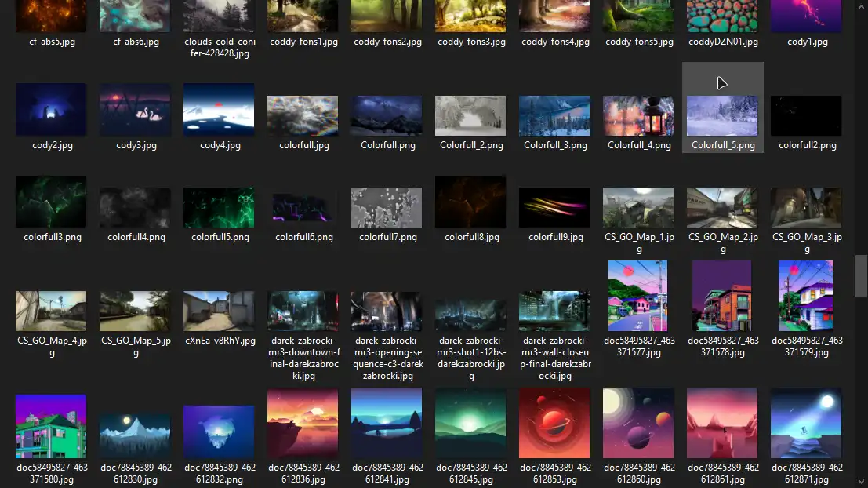Select doc78845389_462612830.jpg mountain moon image
The width and height of the screenshot is (868, 488).
click(135, 436)
